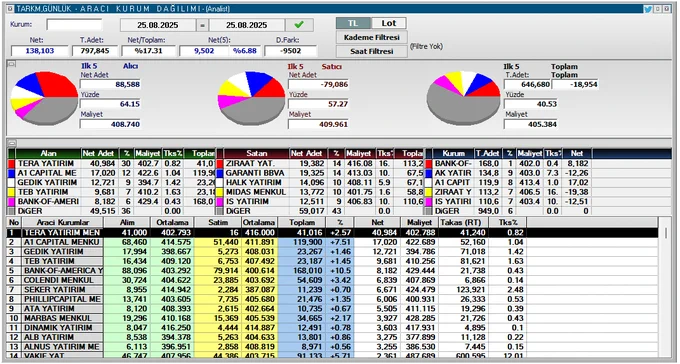Click the Toplam T.Adet value 646,680
The width and height of the screenshot is (680, 364).
527,84
